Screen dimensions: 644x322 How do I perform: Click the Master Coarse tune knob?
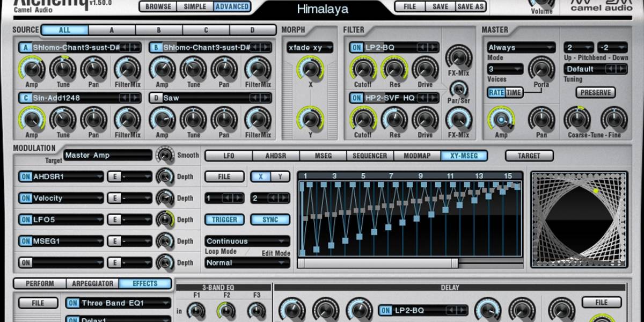[577, 119]
